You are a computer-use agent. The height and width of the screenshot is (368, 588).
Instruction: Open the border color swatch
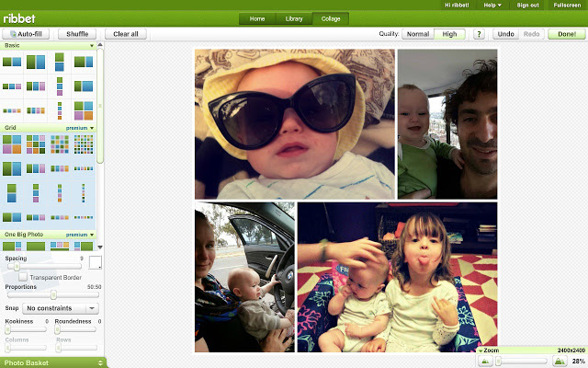pos(95,263)
